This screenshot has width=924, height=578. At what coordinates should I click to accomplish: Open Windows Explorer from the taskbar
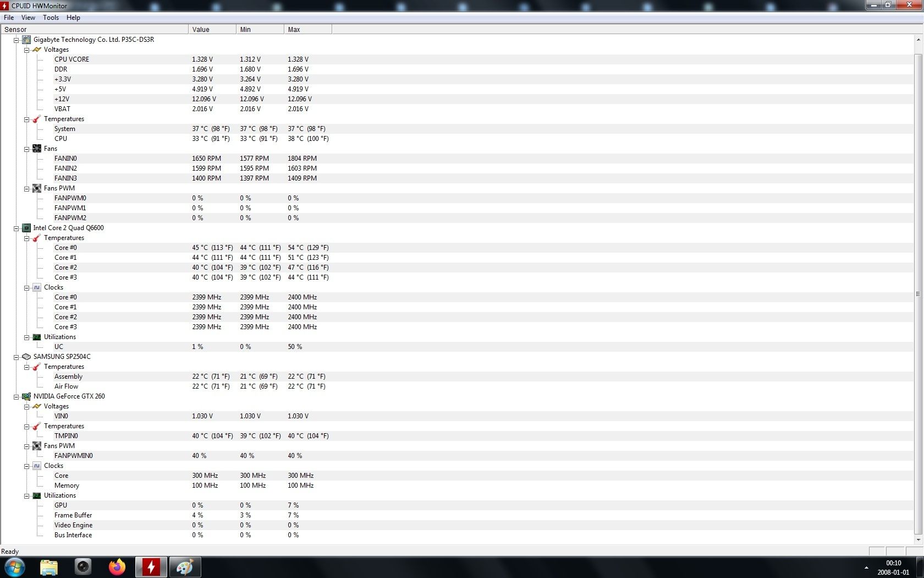click(x=49, y=567)
